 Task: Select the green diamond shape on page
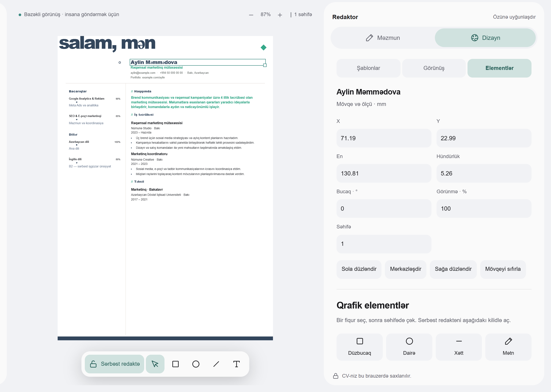[264, 47]
